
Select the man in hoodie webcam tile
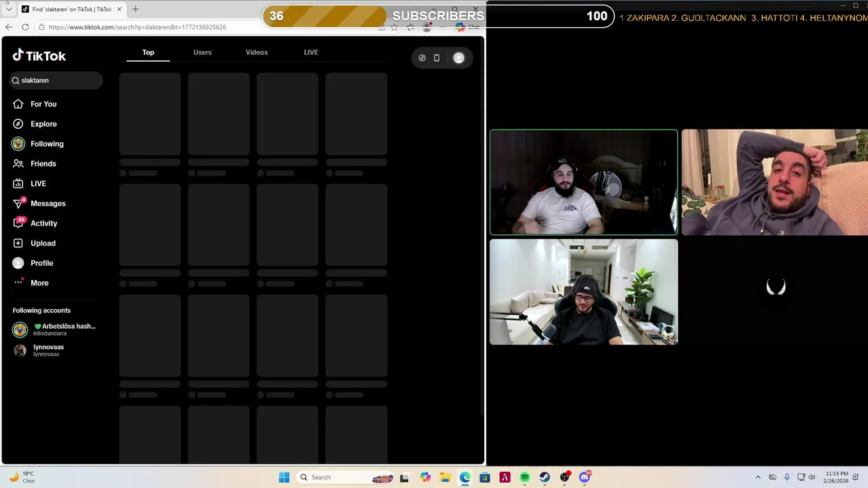(774, 182)
